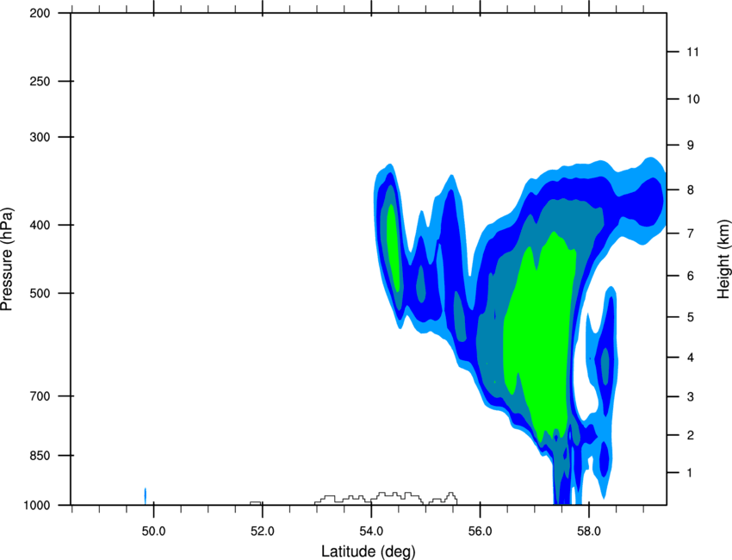Image resolution: width=732 pixels, height=560 pixels.
Task: Click the large green contour core
Action: coord(542,336)
